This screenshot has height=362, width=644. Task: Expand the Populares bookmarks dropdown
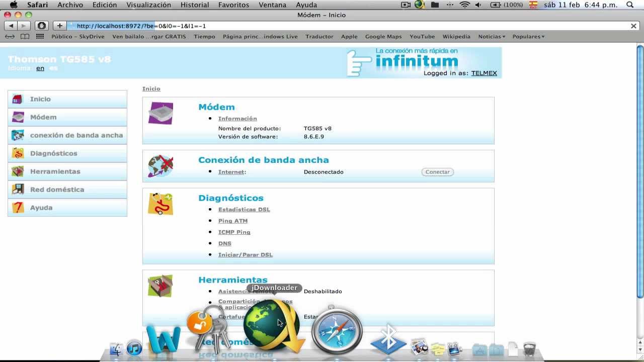(528, 37)
